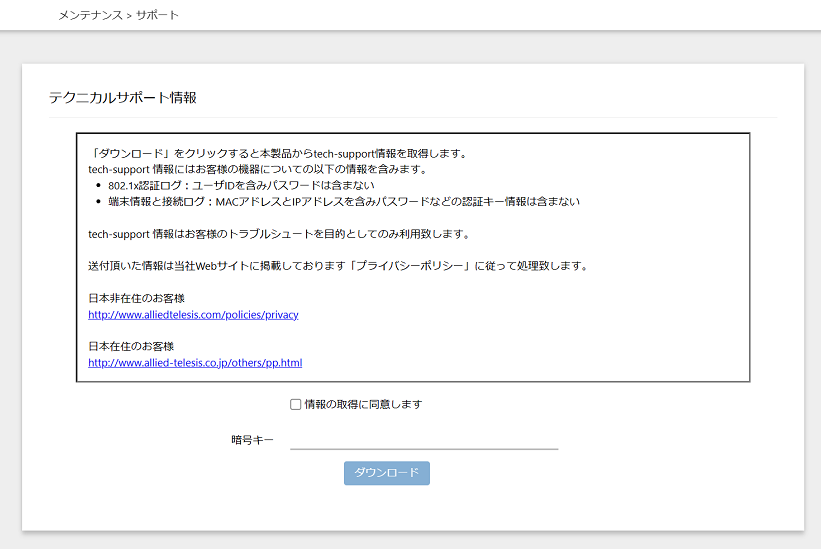Click メンテナンス in the breadcrumb
The width and height of the screenshot is (821, 549).
pyautogui.click(x=90, y=16)
